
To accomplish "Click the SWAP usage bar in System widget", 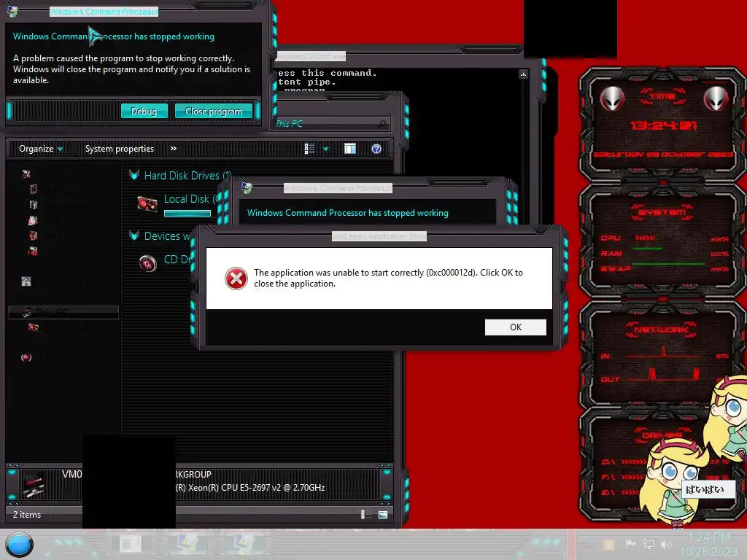I will pyautogui.click(x=668, y=263).
